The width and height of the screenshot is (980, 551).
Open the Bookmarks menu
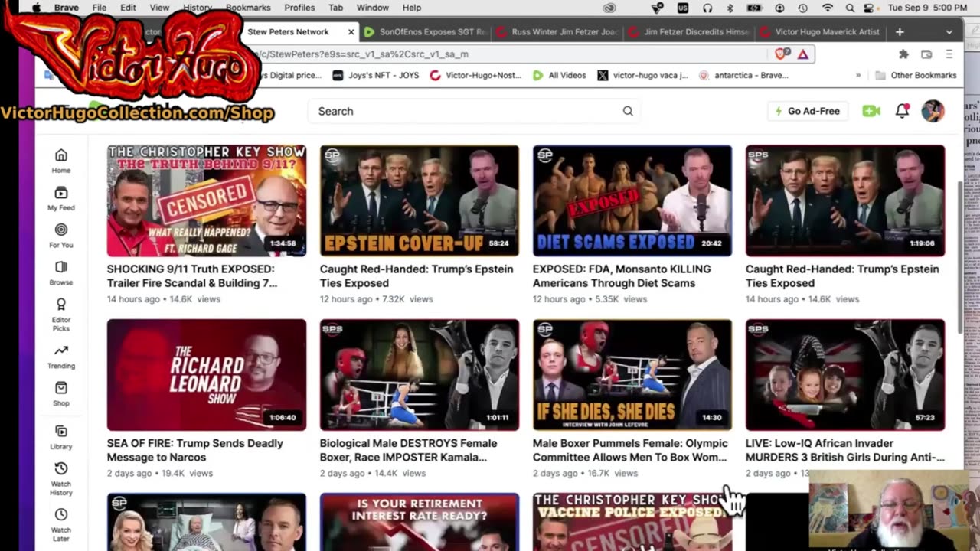[248, 8]
